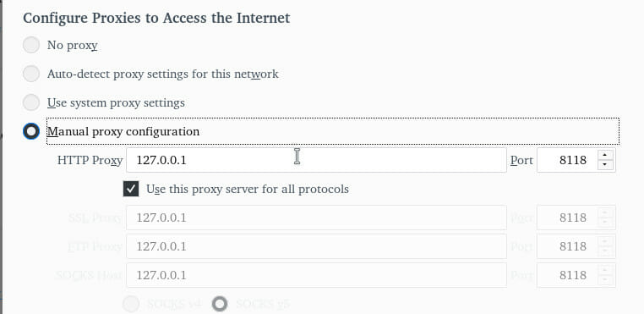Click the SOCKS Host address field
Viewport: 644px width, 314px height.
point(316,275)
